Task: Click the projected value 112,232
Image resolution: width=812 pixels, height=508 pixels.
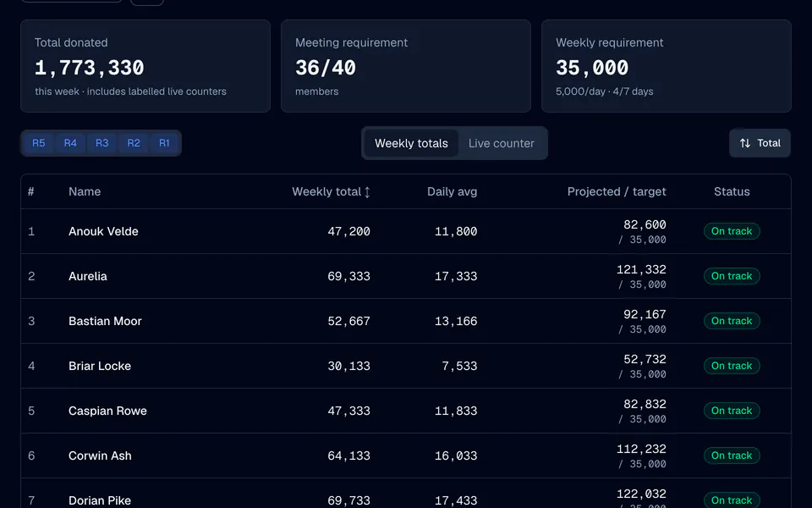Action: pos(641,449)
